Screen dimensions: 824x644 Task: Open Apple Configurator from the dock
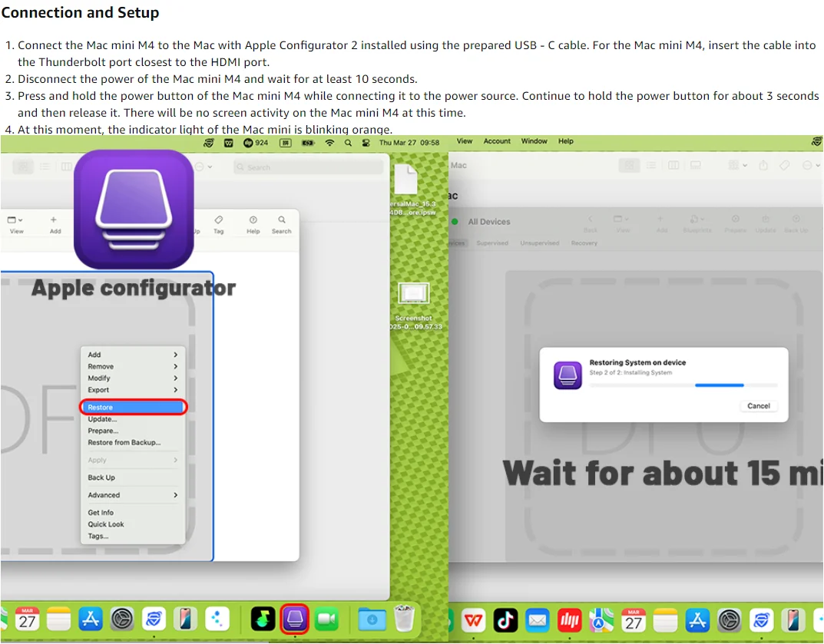click(294, 619)
